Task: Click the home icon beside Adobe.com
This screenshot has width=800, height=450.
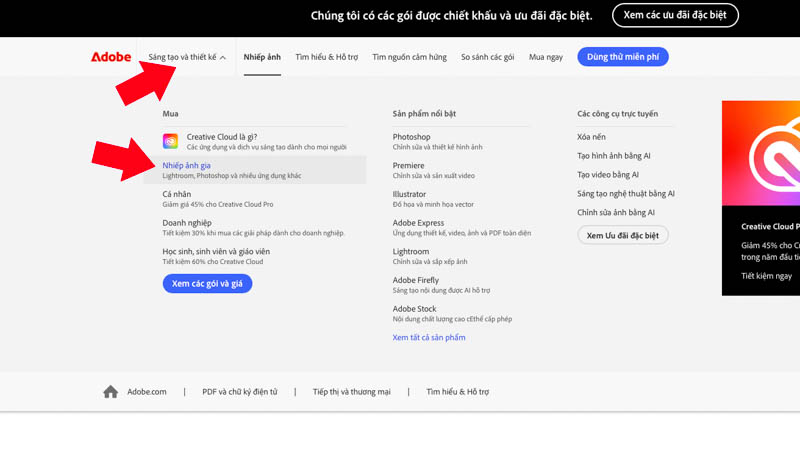Action: click(111, 392)
